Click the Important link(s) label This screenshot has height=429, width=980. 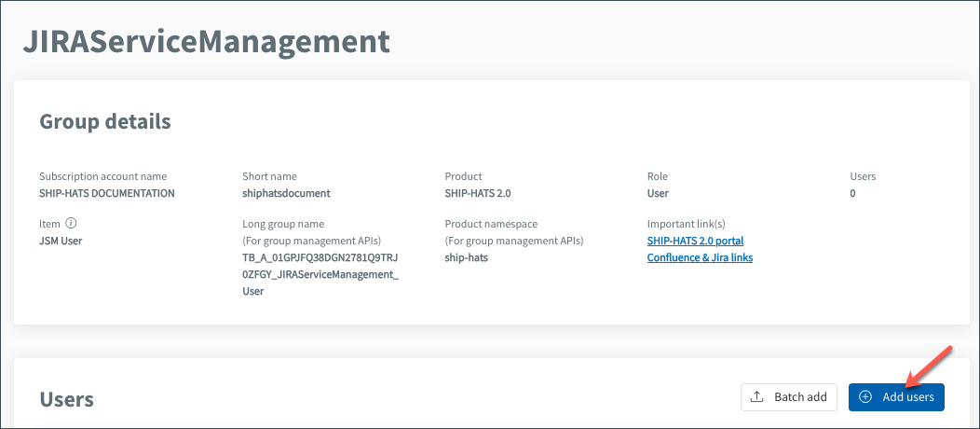686,223
